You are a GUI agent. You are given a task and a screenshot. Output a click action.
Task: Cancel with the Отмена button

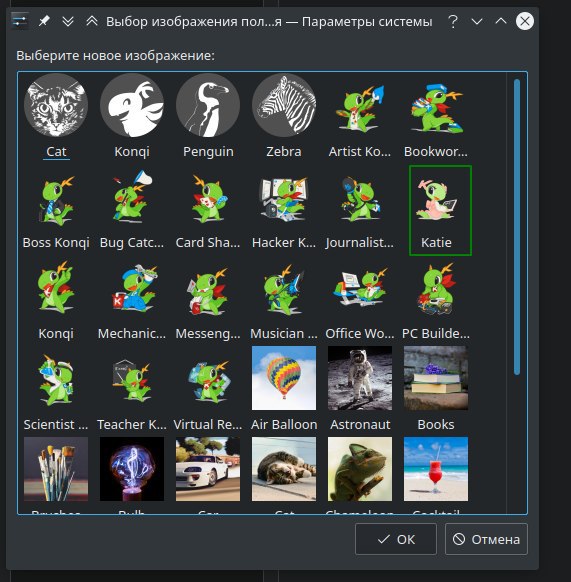coord(486,539)
